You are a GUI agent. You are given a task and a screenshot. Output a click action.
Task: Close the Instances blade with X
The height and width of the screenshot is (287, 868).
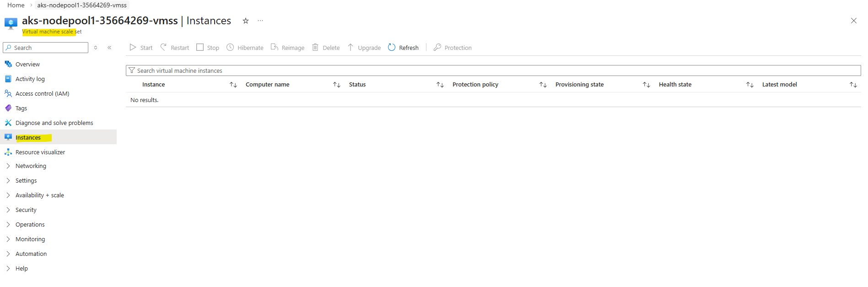854,21
